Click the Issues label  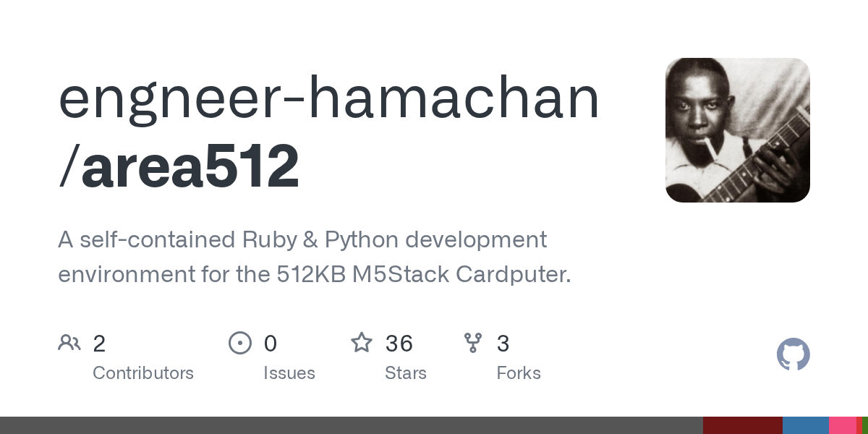point(289,373)
